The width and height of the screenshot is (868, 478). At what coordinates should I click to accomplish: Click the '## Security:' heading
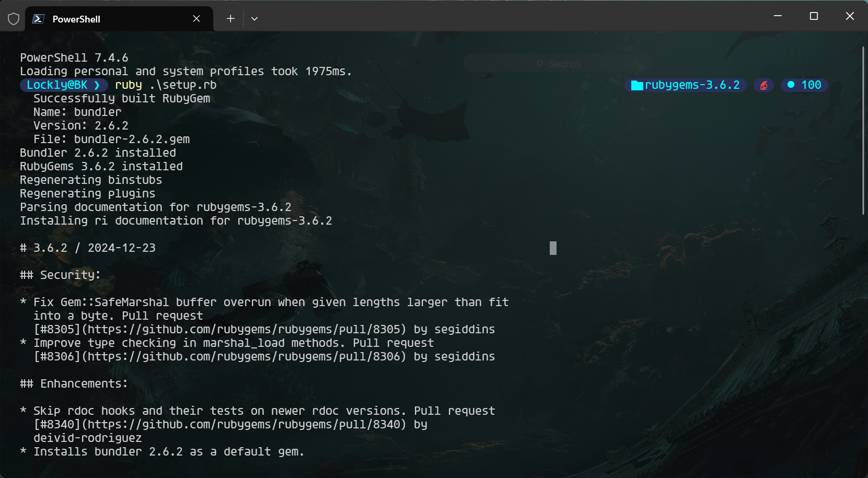tap(60, 275)
